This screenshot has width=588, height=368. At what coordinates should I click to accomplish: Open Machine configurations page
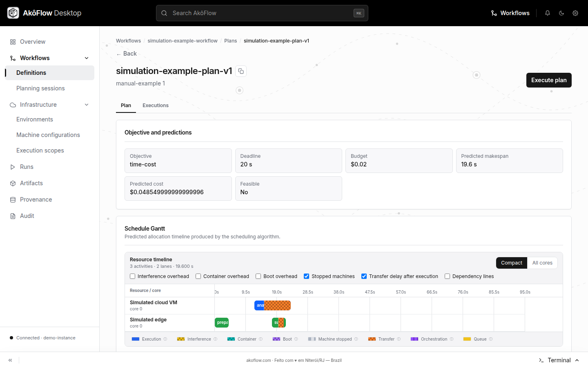coord(50,135)
